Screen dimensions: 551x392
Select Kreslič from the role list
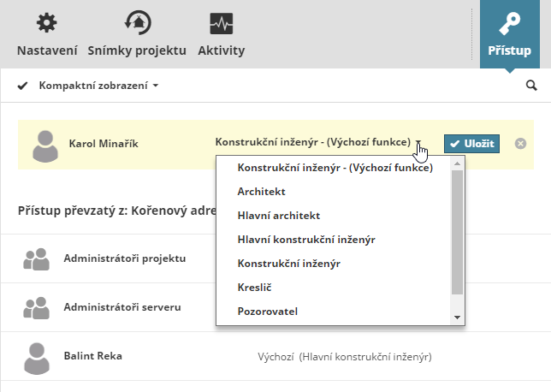254,288
